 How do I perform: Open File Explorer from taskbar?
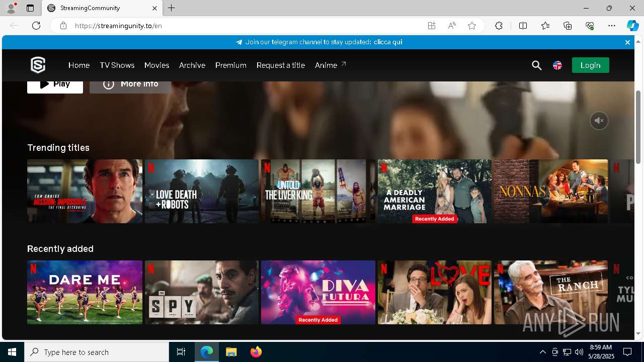(231, 352)
